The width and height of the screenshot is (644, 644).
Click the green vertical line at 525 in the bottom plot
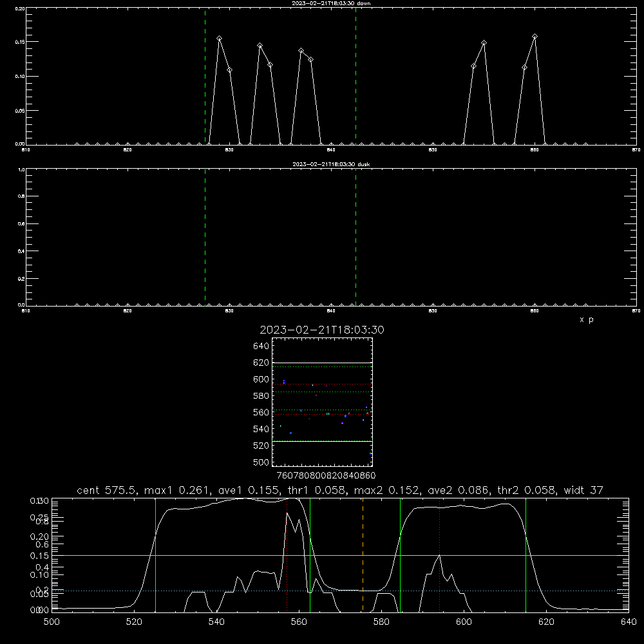pos(155,554)
